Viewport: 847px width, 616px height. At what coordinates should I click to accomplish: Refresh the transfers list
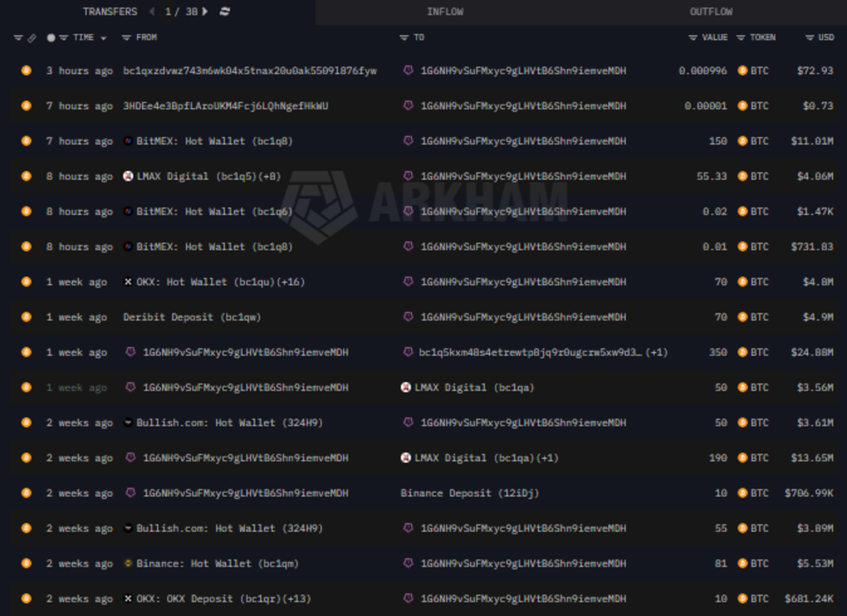(225, 12)
